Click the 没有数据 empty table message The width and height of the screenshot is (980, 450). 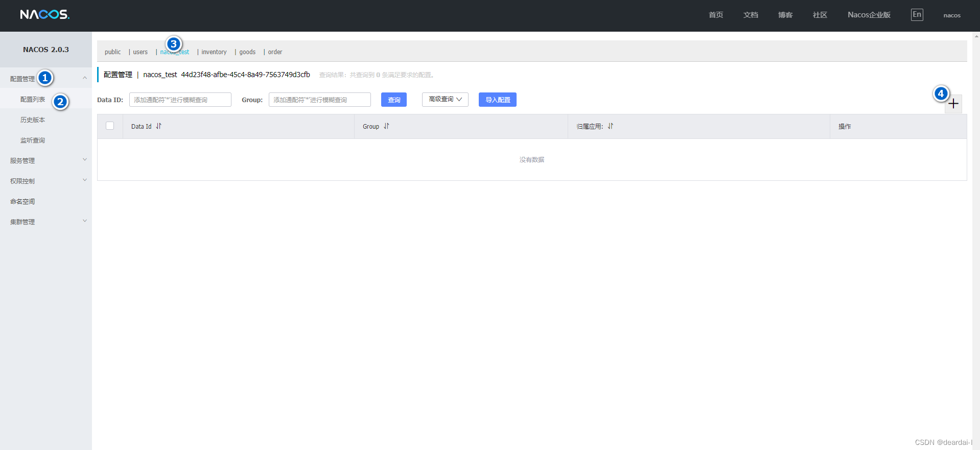click(x=532, y=160)
